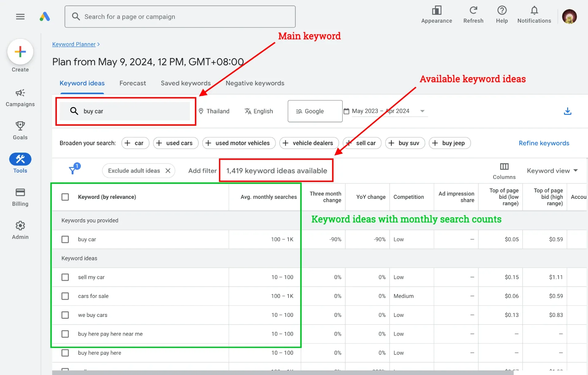Click the Thailand location selector
Image resolution: width=588 pixels, height=375 pixels.
point(214,111)
